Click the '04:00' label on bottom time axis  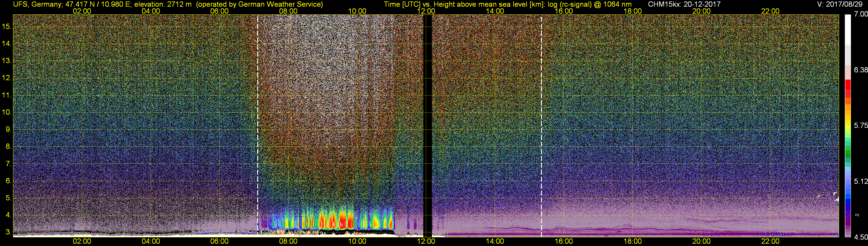[151, 241]
